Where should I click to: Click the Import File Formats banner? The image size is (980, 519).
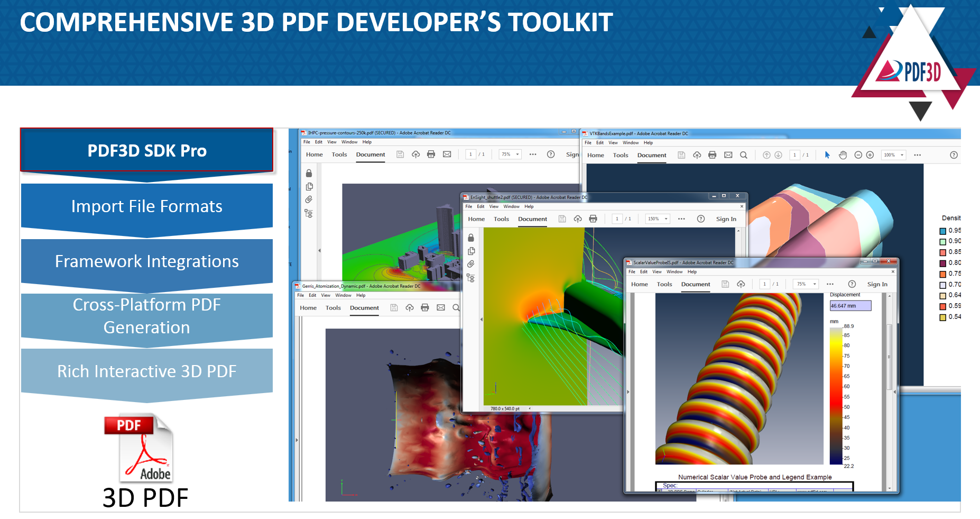(147, 206)
